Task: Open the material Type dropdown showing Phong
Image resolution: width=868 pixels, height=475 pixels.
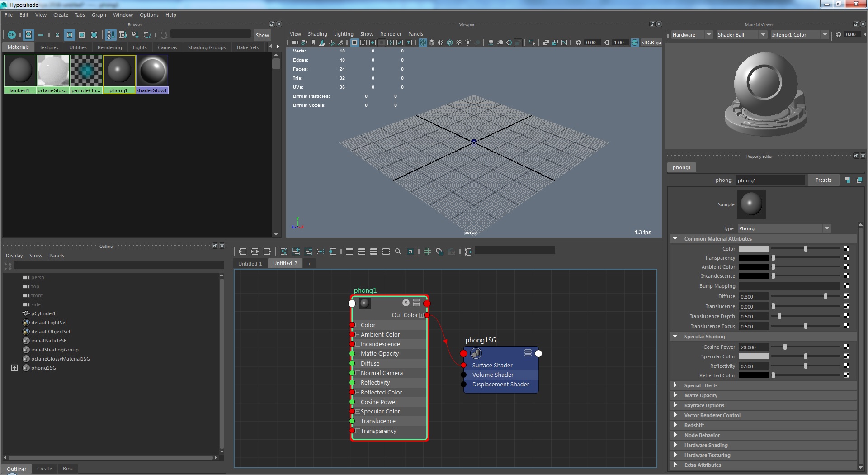Action: tap(784, 228)
